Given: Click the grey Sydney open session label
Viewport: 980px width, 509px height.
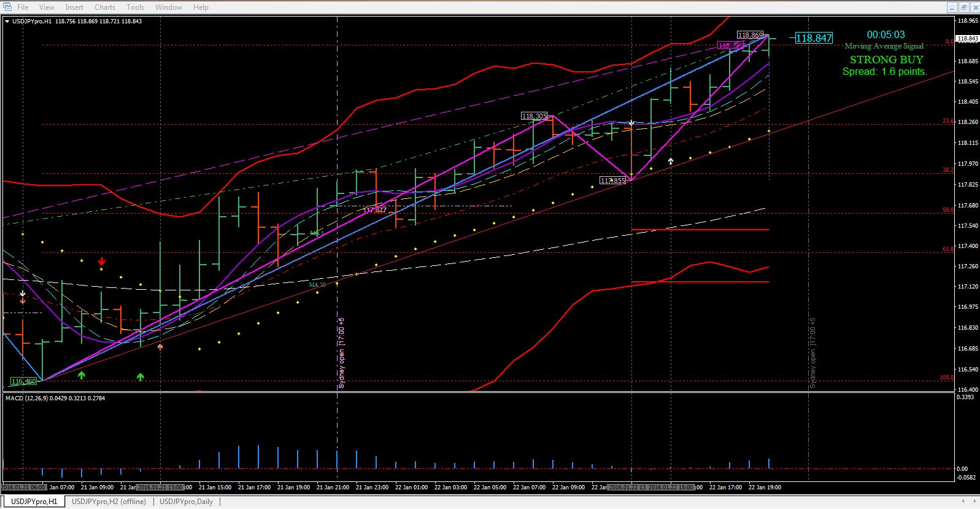Looking at the screenshot, I should click(812, 353).
